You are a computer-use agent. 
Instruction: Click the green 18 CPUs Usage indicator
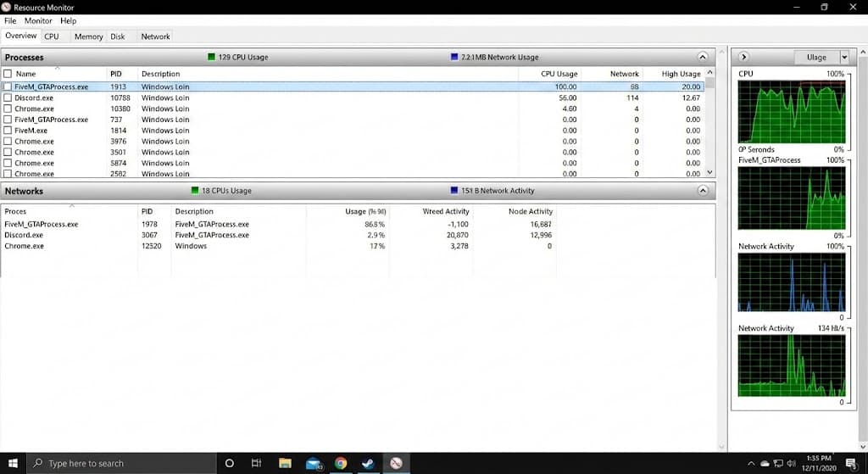(195, 191)
